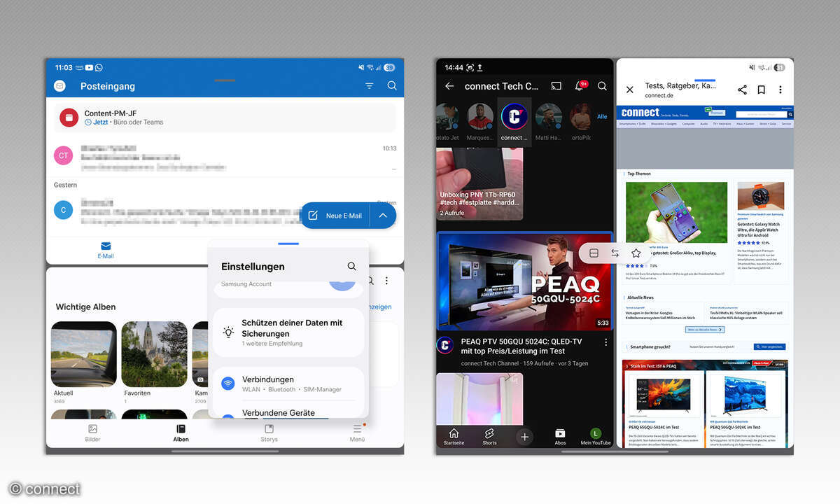Image resolution: width=840 pixels, height=504 pixels.
Task: Expand the chevron next to Neue E-Mail
Action: click(x=383, y=216)
